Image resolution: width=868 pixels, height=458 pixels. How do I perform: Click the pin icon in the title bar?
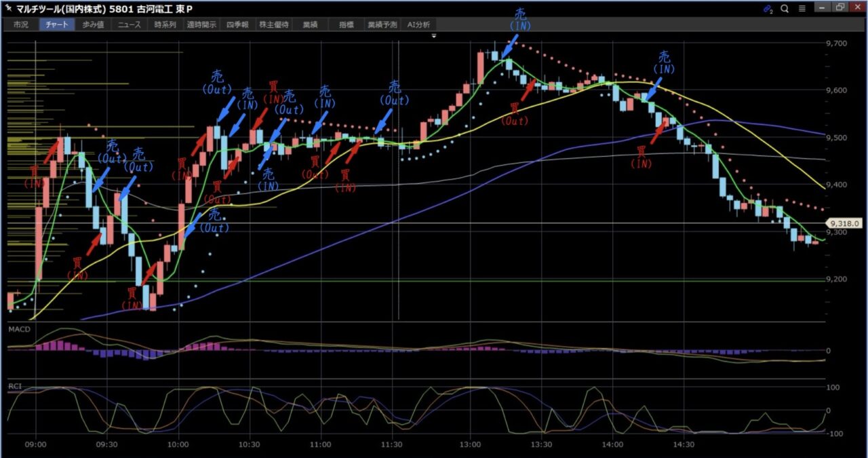click(x=8, y=8)
